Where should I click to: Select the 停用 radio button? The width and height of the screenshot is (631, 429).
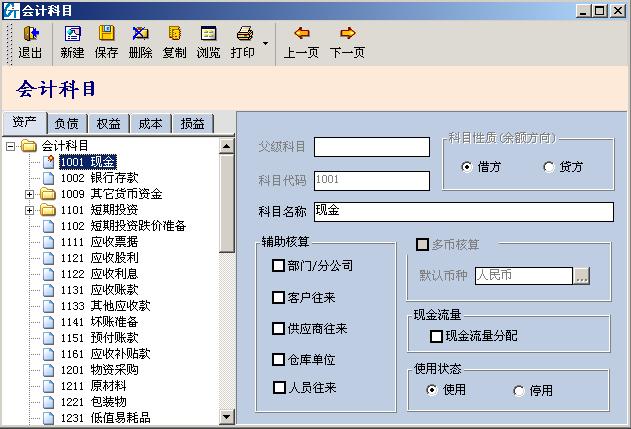coord(519,390)
